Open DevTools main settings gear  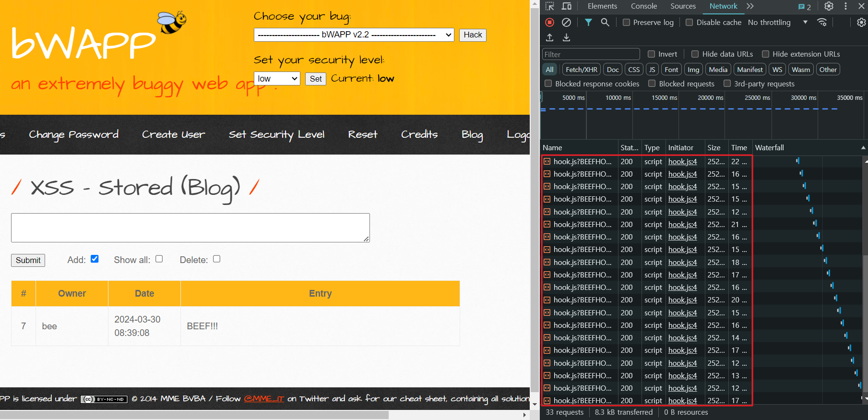pos(829,6)
